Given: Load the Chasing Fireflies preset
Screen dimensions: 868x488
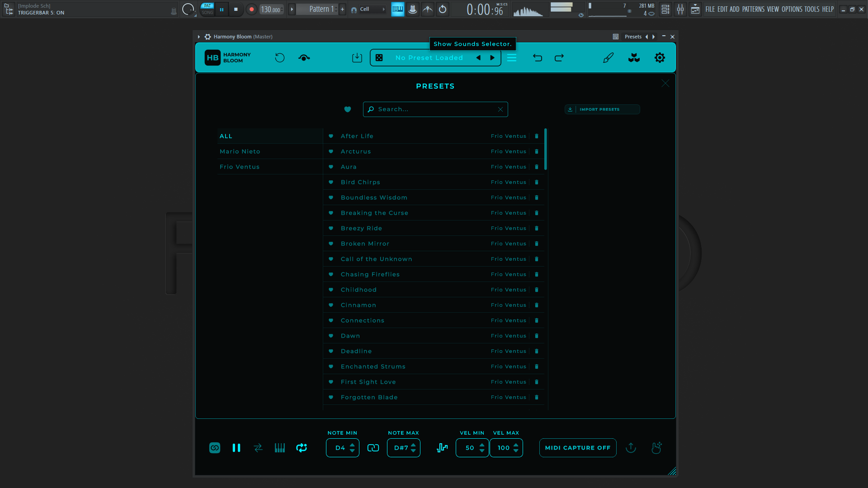Looking at the screenshot, I should click(x=434, y=274).
